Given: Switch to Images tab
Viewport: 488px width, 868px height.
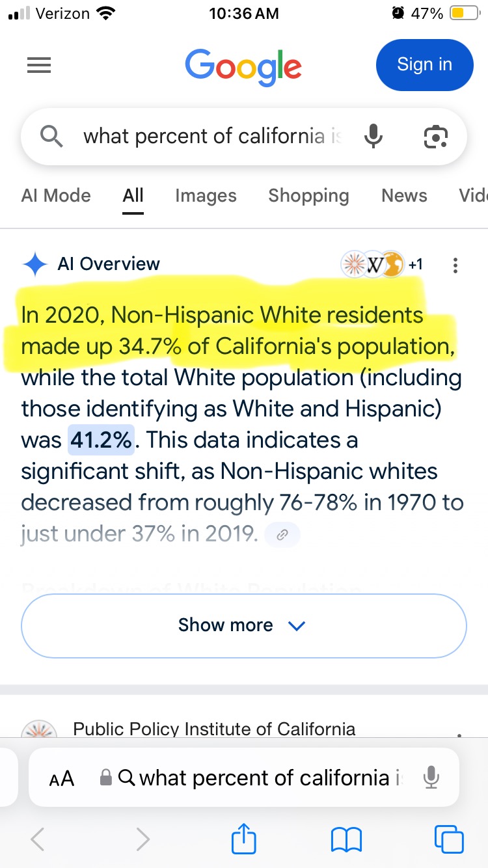Looking at the screenshot, I should 206,195.
